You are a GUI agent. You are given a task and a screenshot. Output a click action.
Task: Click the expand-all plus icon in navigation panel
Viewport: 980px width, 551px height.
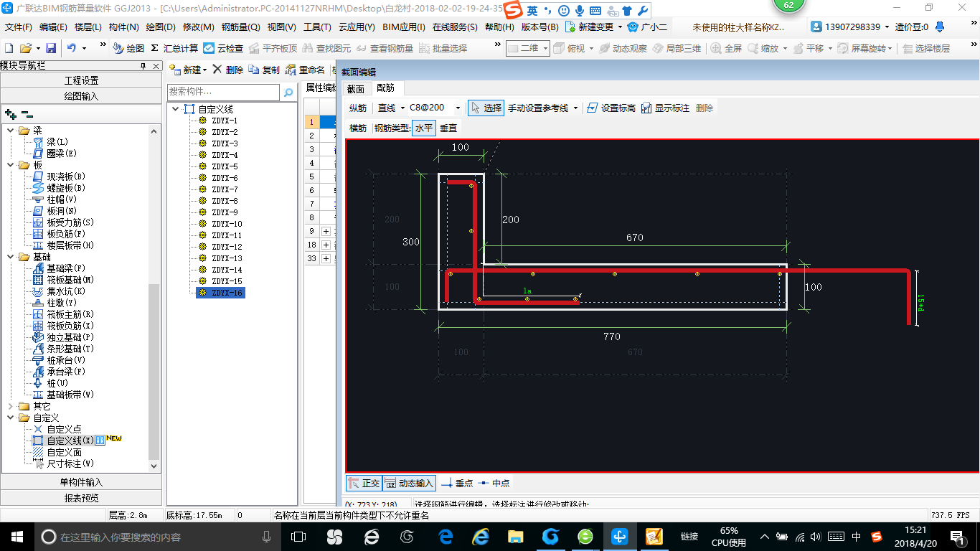point(10,113)
